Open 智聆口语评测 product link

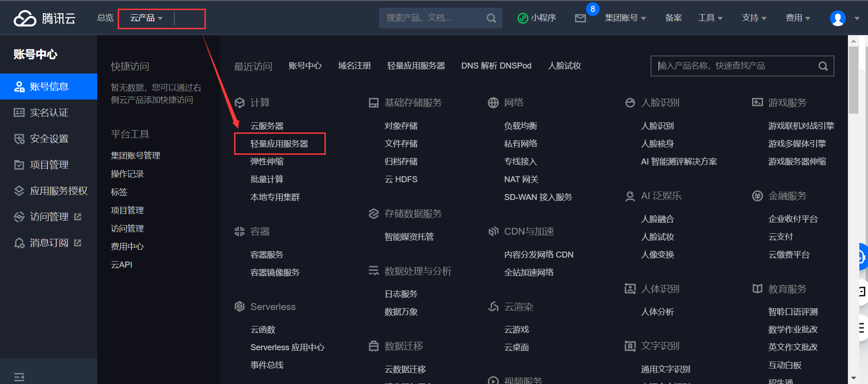point(793,312)
